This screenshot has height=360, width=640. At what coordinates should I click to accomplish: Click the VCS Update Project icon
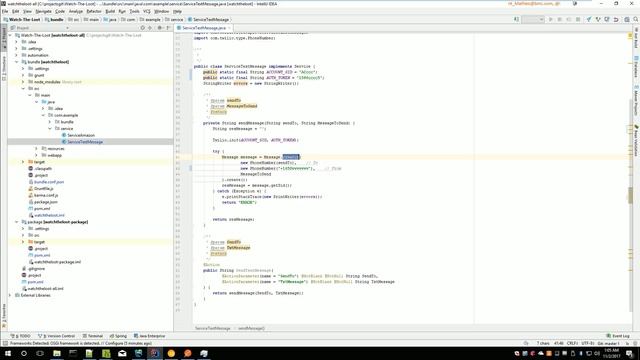[x=589, y=19]
